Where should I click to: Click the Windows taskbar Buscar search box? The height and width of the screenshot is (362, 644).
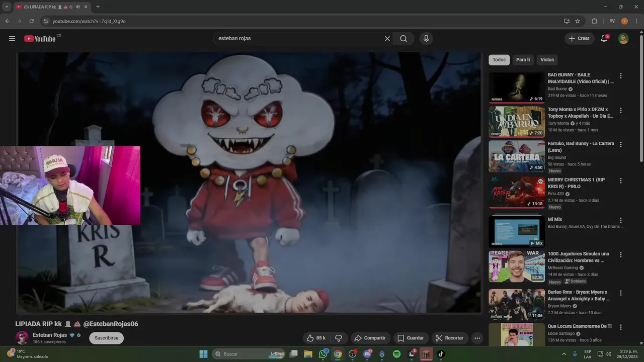[x=249, y=354]
